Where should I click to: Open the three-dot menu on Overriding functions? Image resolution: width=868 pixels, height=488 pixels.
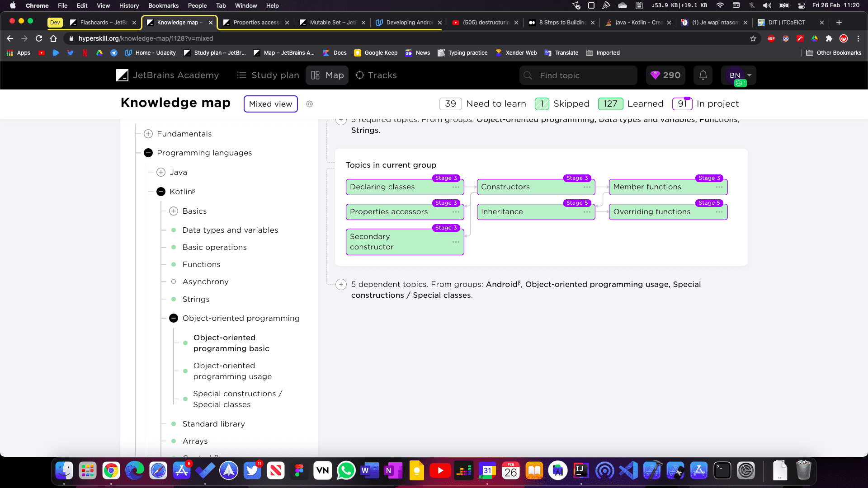(x=719, y=212)
